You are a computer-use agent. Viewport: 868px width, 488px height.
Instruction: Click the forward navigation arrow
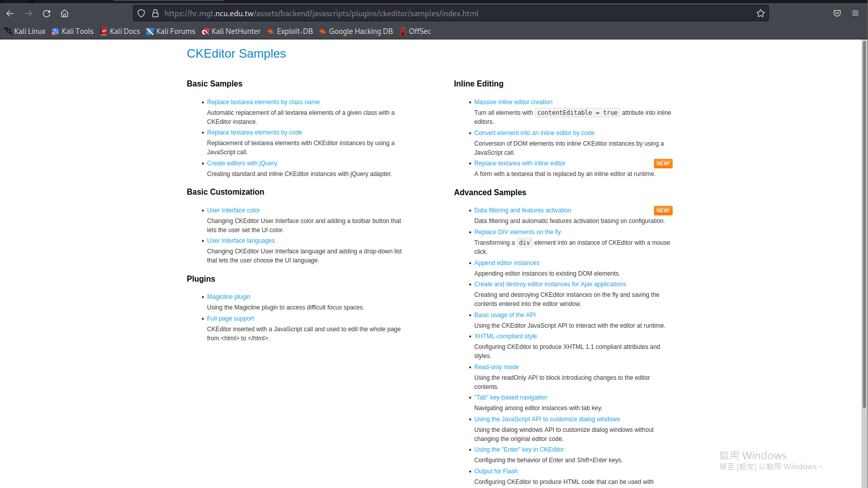pos(28,14)
